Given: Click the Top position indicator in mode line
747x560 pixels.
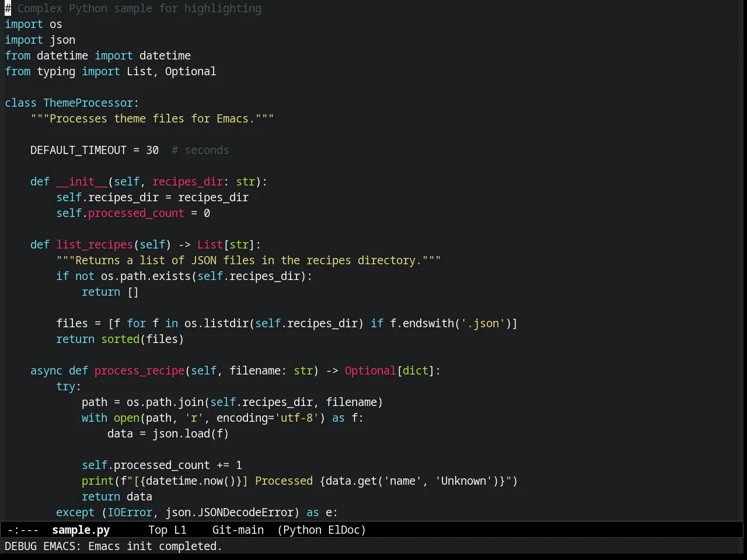Looking at the screenshot, I should click(x=158, y=530).
